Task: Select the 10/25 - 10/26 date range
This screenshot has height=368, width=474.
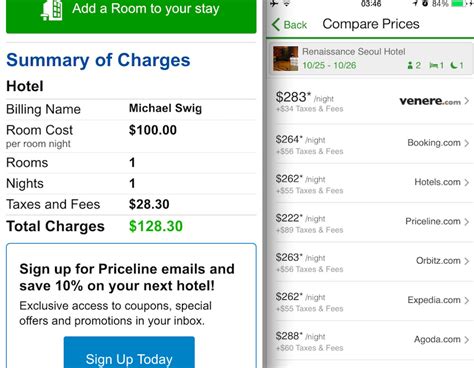Action: point(329,65)
